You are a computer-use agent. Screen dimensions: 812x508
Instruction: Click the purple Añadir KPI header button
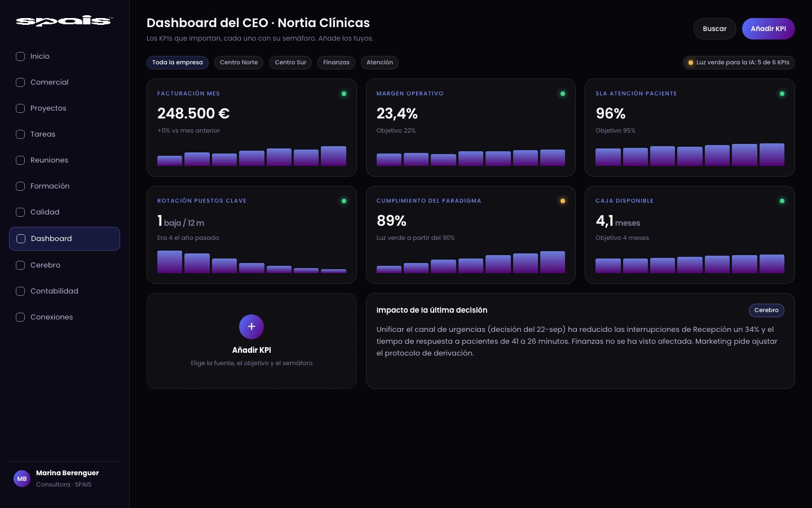[x=769, y=29]
